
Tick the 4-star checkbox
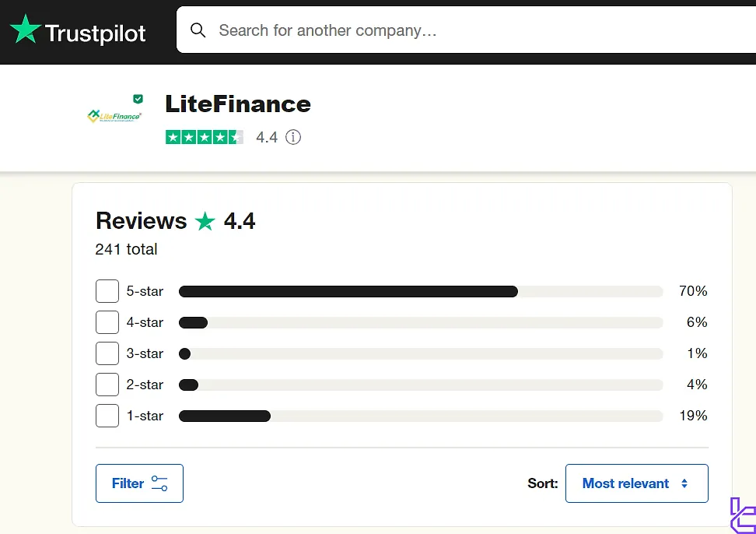tap(107, 322)
